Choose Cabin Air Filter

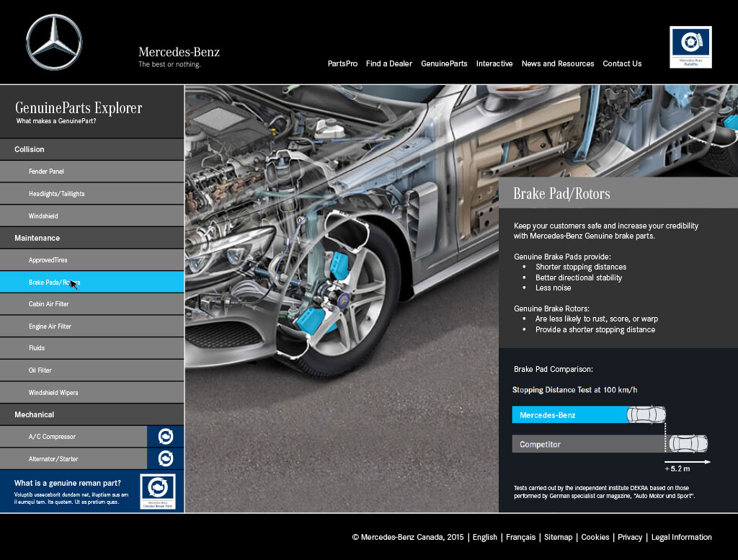coord(92,304)
